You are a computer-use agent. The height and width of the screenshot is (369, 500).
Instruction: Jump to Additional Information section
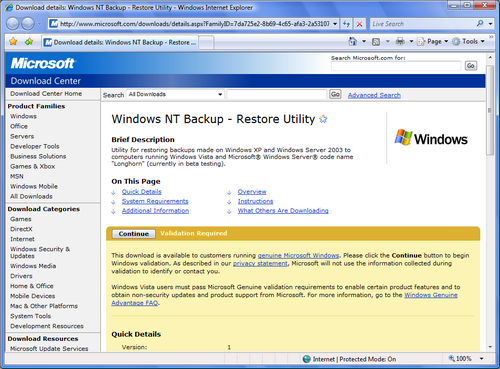pyautogui.click(x=155, y=211)
